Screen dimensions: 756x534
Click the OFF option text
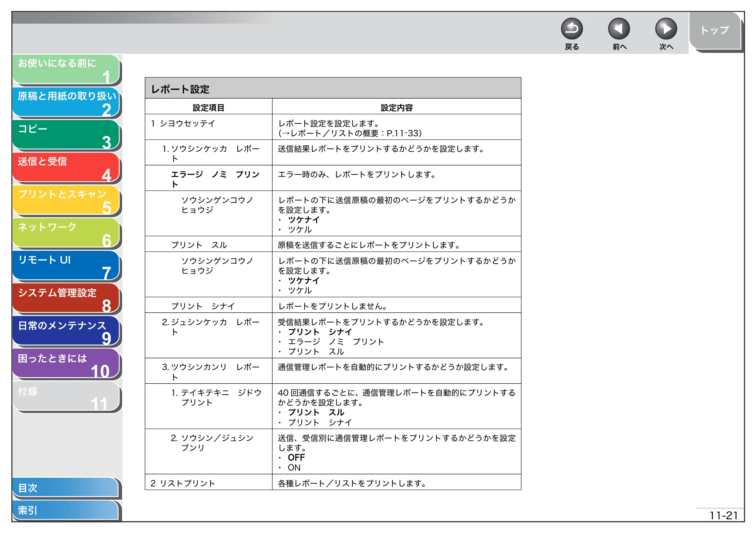click(296, 458)
